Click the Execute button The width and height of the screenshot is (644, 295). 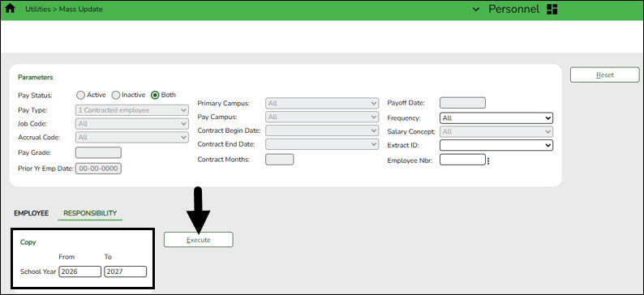pos(199,240)
